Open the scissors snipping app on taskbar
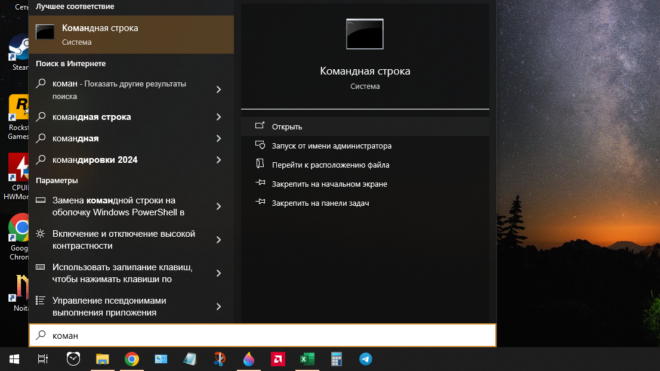The image size is (660, 371). (x=219, y=359)
